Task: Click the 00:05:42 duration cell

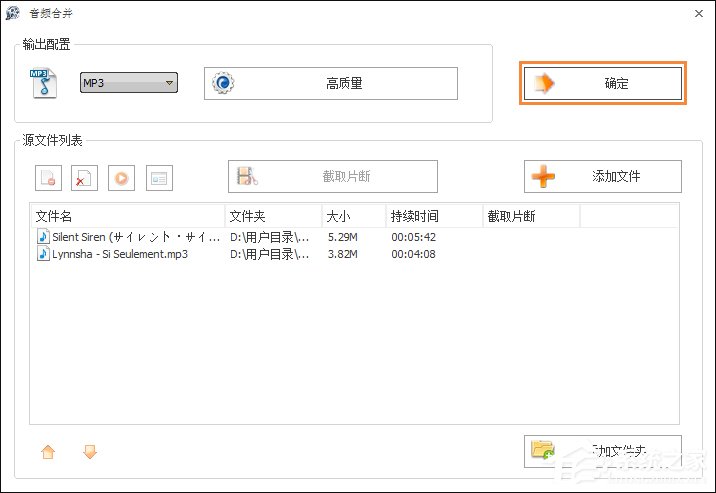Action: (x=414, y=237)
